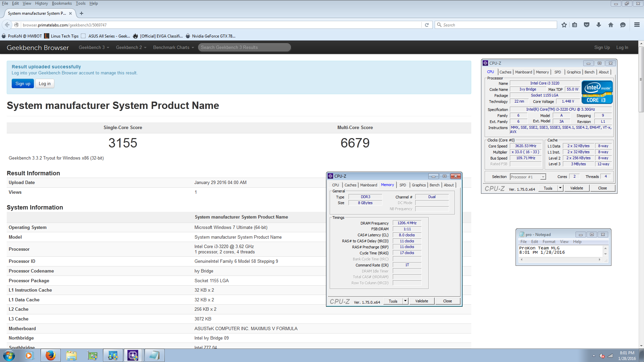The height and width of the screenshot is (362, 644).
Task: Expand the Geekbench 3 dropdown menu
Action: point(94,47)
